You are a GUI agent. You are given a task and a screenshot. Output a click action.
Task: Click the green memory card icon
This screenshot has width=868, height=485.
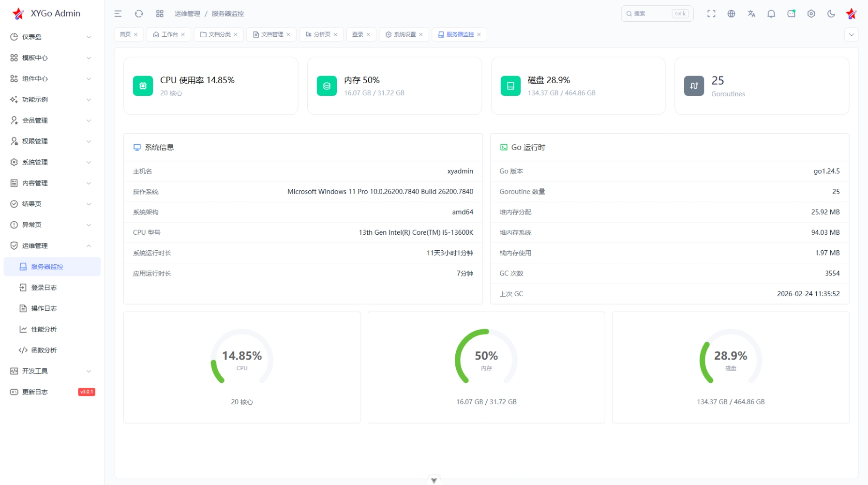point(327,86)
